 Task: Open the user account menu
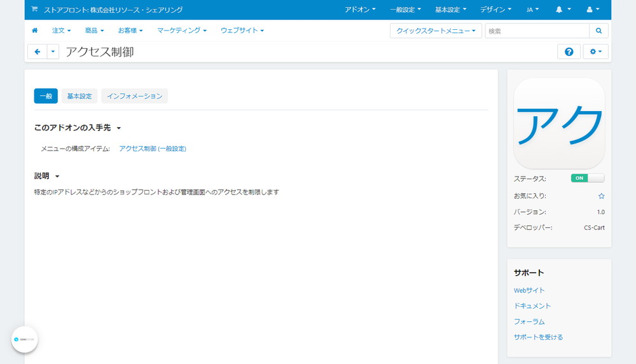[x=593, y=10]
